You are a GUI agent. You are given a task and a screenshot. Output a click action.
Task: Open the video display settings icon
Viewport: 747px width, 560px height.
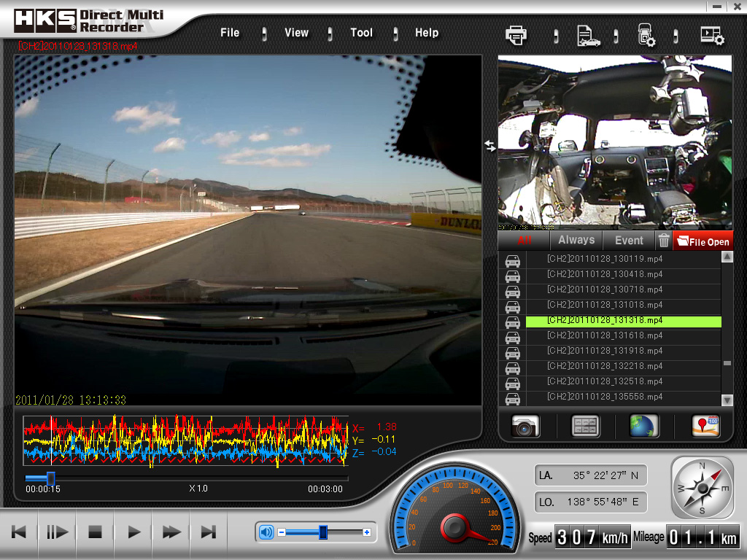[712, 36]
